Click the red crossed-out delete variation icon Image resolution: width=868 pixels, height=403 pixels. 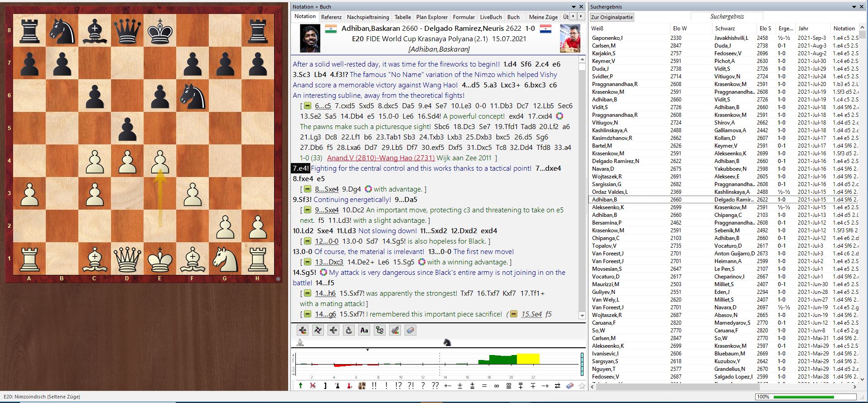313,386
